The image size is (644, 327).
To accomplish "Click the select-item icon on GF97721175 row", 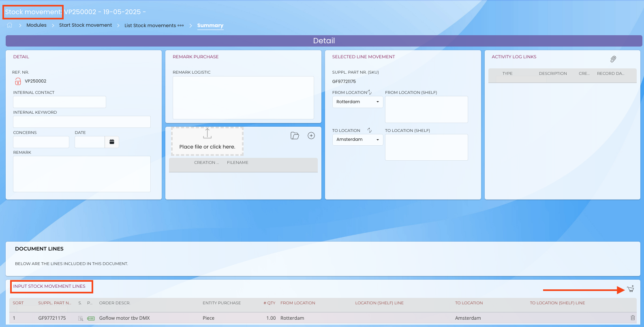I will [x=81, y=319].
